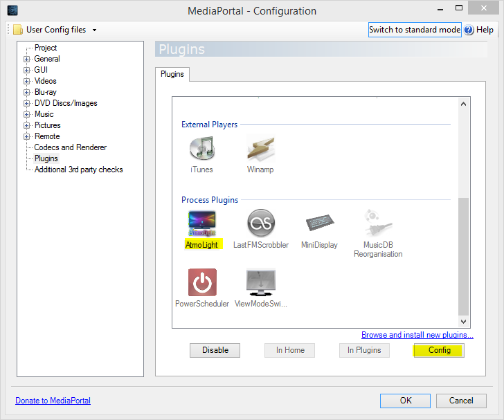
Task: Close the MediaPortal Configuration window
Action: coord(483,8)
